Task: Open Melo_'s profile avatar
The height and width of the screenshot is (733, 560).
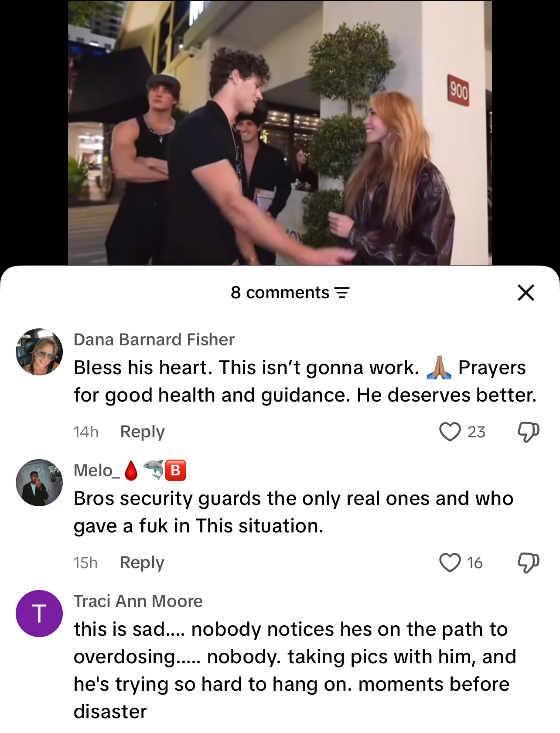Action: point(39,483)
